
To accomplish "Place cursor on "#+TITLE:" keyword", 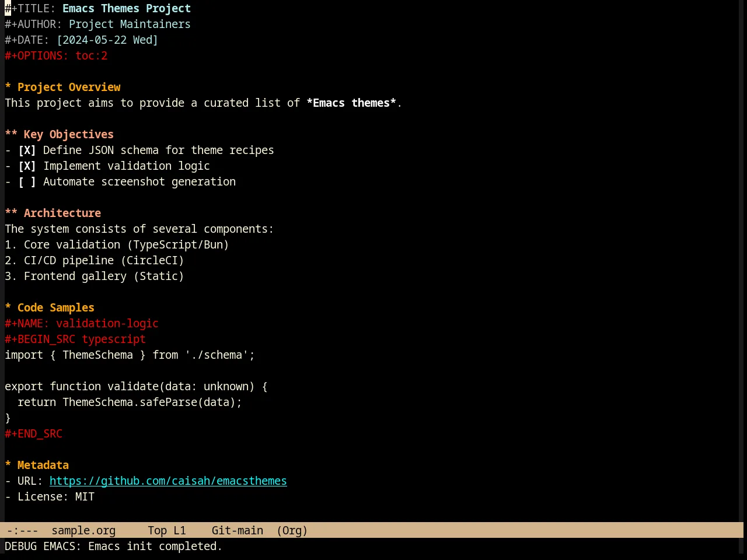I will point(30,8).
